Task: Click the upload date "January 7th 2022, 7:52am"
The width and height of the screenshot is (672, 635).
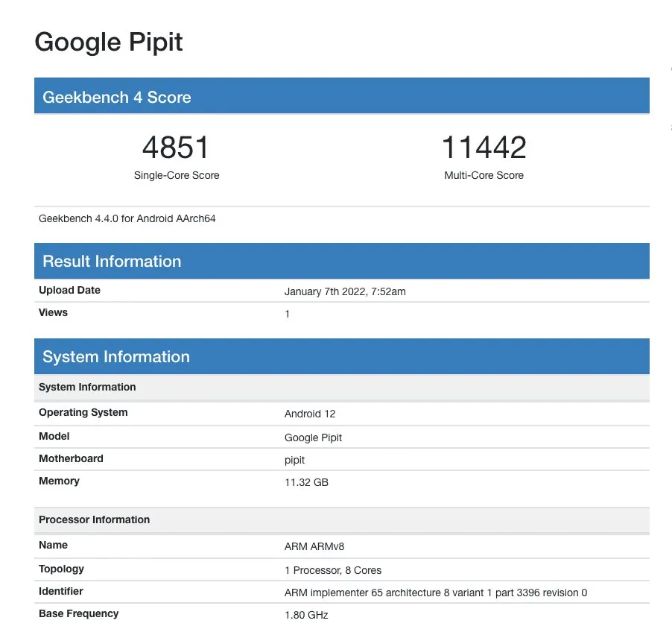Action: pyautogui.click(x=345, y=291)
